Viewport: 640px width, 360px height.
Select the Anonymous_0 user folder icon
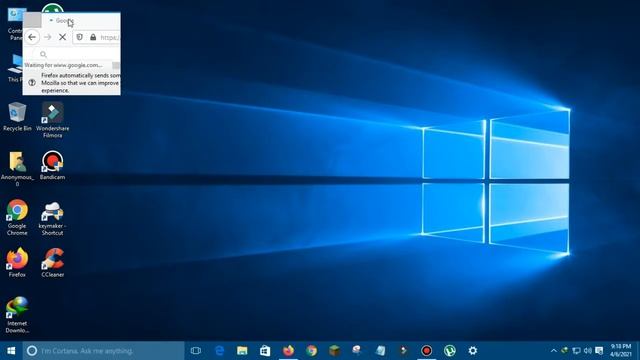pyautogui.click(x=17, y=169)
